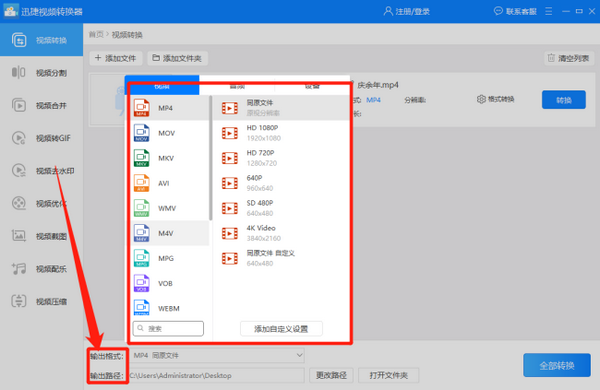Viewport: 600px width, 390px height.
Task: Choose the HD 720P film icon
Action: (x=230, y=158)
